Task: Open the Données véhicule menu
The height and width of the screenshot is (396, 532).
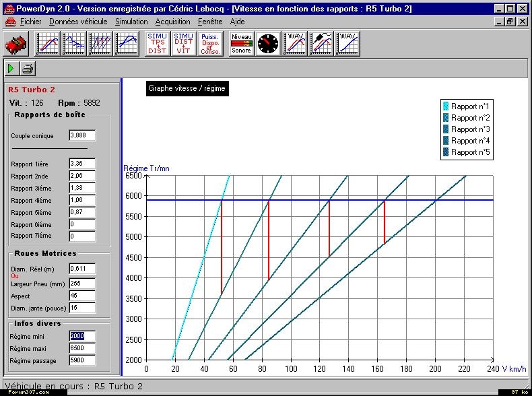Action: pyautogui.click(x=78, y=22)
